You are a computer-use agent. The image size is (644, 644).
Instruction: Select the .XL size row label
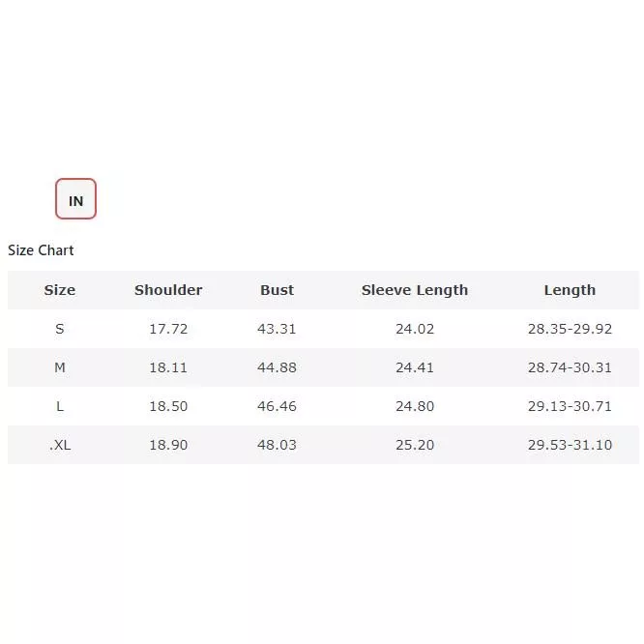click(60, 445)
